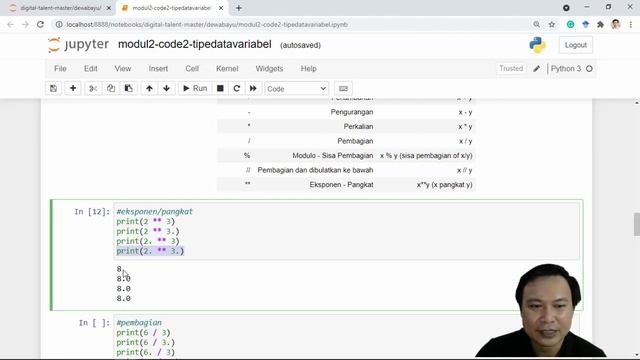Image resolution: width=640 pixels, height=360 pixels.
Task: Open the command palette keyboard icon
Action: click(343, 89)
